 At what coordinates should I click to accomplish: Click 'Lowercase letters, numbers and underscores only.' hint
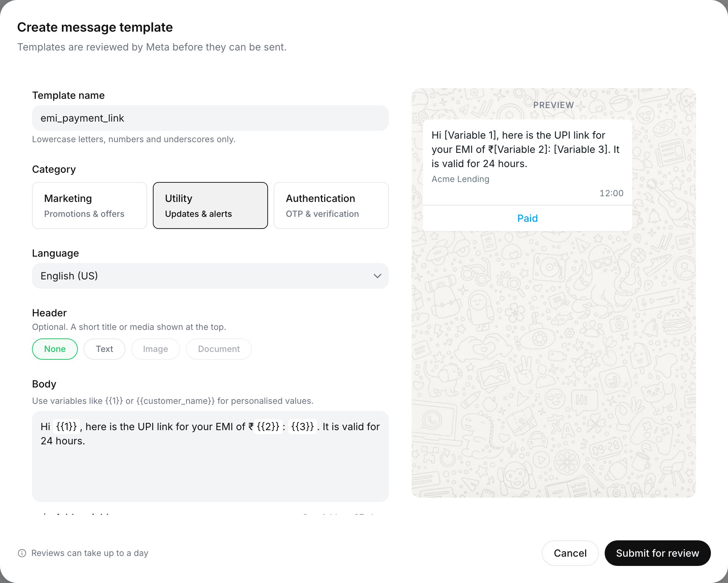coord(134,139)
